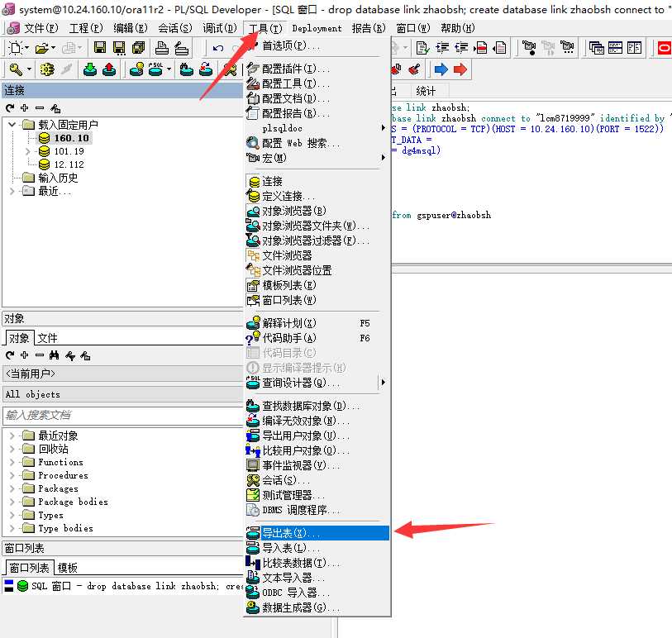Switch to the 统计 tab
672x638 pixels.
(426, 91)
